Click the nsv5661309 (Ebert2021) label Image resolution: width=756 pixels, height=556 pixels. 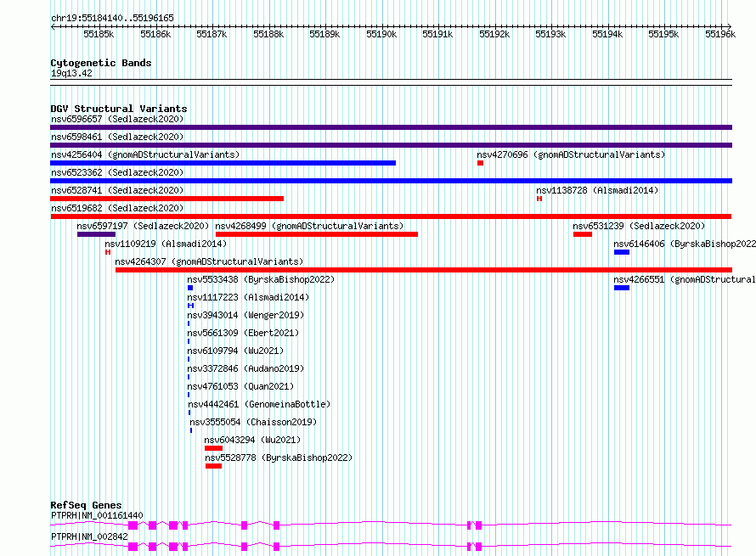coord(243,333)
